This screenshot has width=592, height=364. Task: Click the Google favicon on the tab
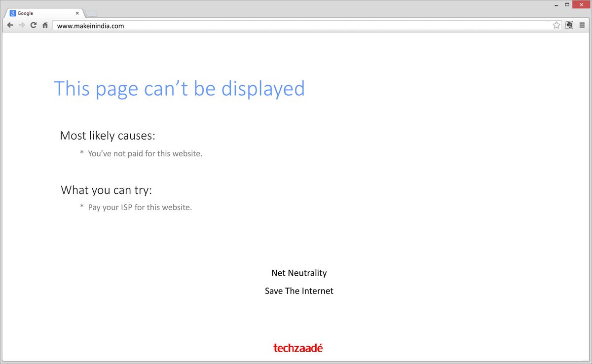13,13
